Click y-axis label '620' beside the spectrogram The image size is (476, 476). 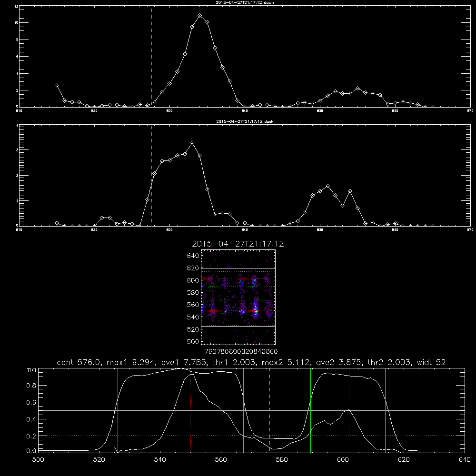(x=193, y=268)
